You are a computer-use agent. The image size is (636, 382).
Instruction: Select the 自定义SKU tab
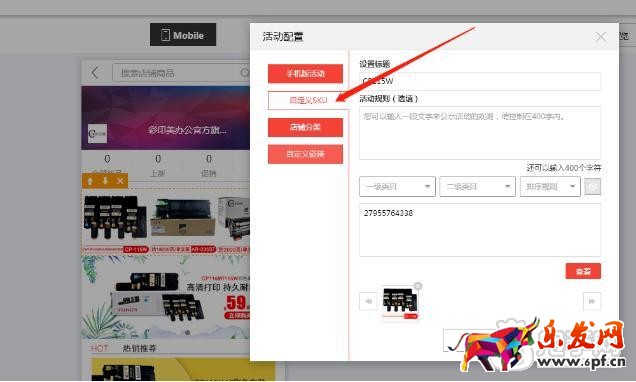(307, 100)
